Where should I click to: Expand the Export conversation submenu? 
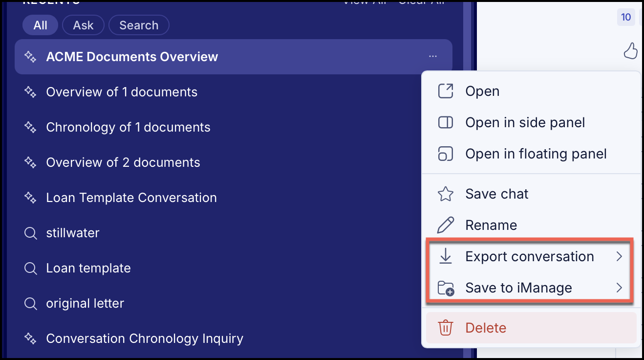click(531, 257)
